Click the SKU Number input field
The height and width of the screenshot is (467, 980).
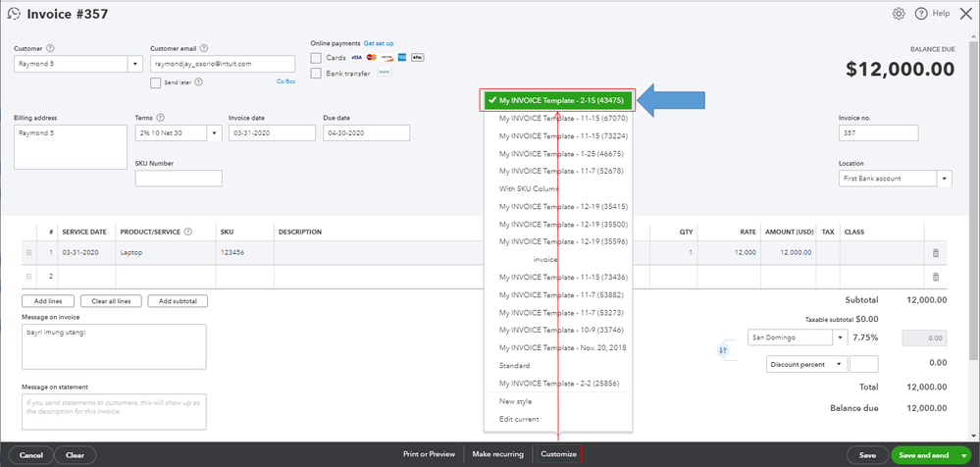[179, 179]
